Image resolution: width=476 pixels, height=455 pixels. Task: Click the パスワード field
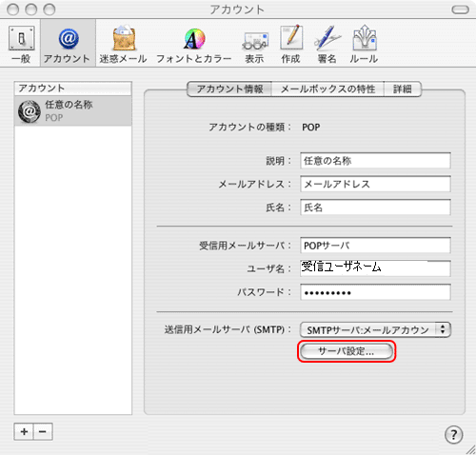tap(375, 292)
